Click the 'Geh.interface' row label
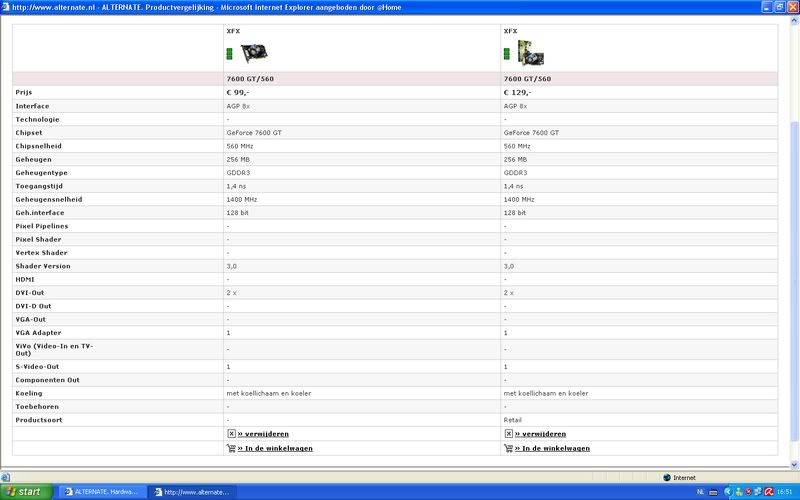This screenshot has width=800, height=500. 40,213
